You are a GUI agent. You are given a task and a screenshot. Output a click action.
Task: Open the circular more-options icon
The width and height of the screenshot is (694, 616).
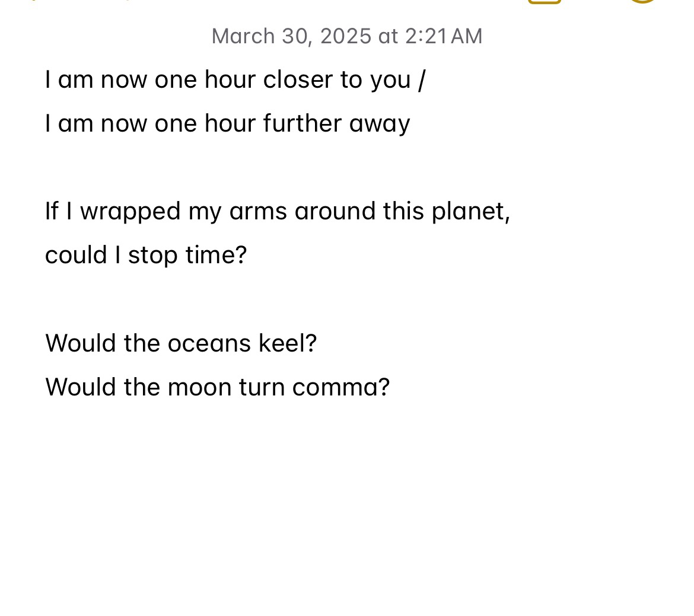click(x=642, y=1)
